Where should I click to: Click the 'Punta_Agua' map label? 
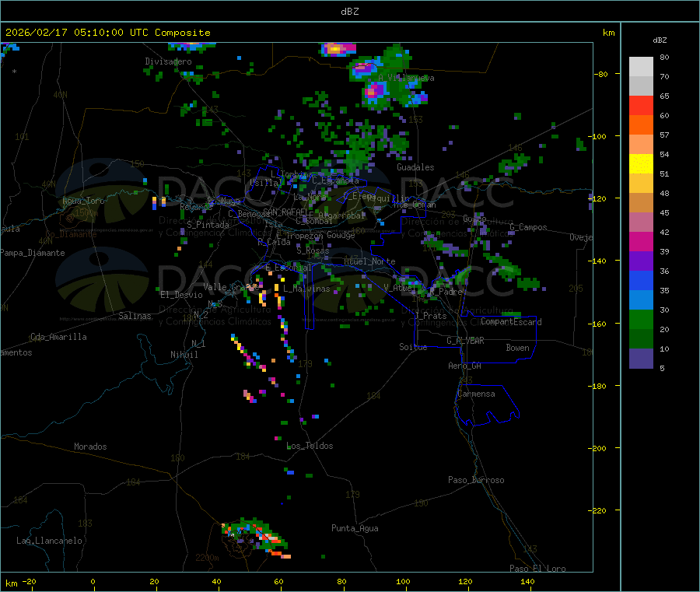pos(355,528)
